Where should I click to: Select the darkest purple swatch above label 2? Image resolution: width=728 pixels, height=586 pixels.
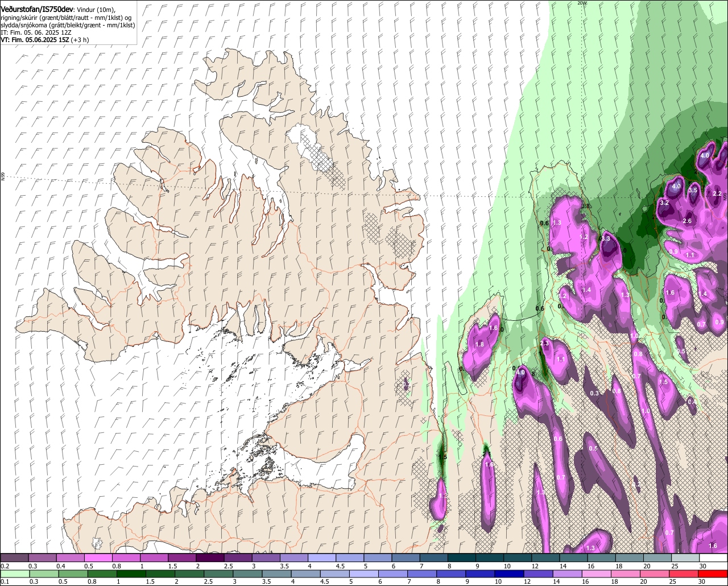coord(210,558)
